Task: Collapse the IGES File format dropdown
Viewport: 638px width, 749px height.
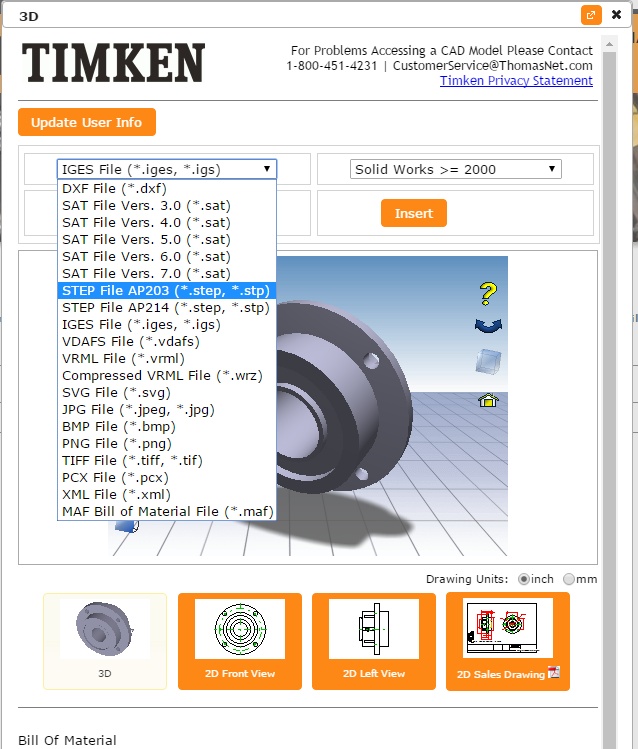Action: [x=167, y=169]
